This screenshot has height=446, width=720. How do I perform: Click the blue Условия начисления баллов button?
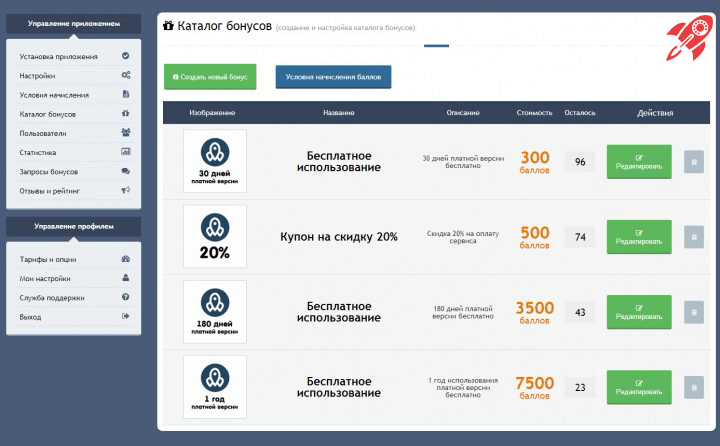point(333,77)
